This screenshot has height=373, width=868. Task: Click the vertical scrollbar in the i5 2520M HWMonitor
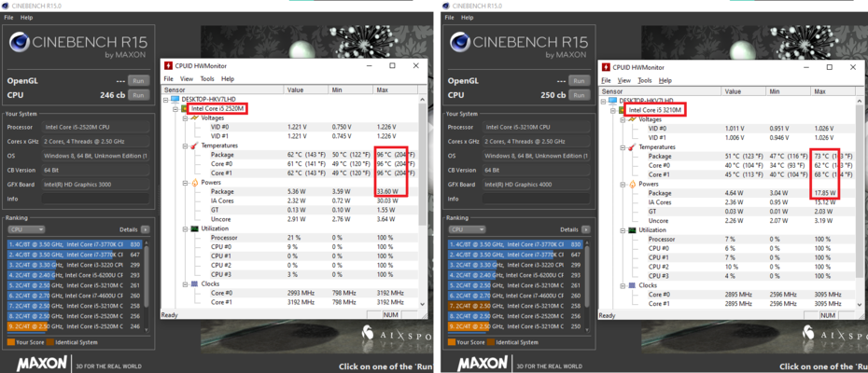point(423,201)
